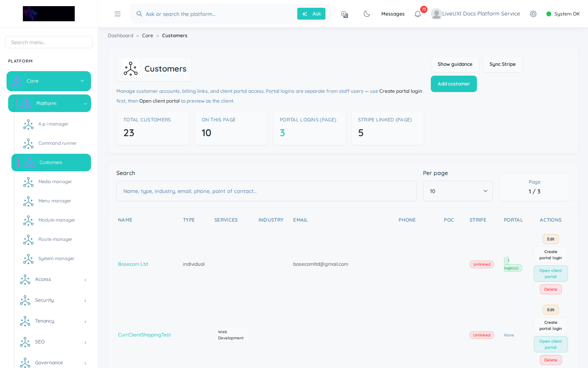The image size is (588, 368).
Task: Toggle the hamburger sidebar menu
Action: point(118,14)
